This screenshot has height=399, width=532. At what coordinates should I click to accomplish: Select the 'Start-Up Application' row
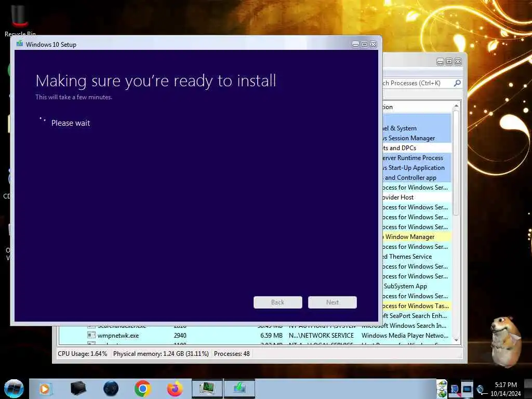coord(417,168)
